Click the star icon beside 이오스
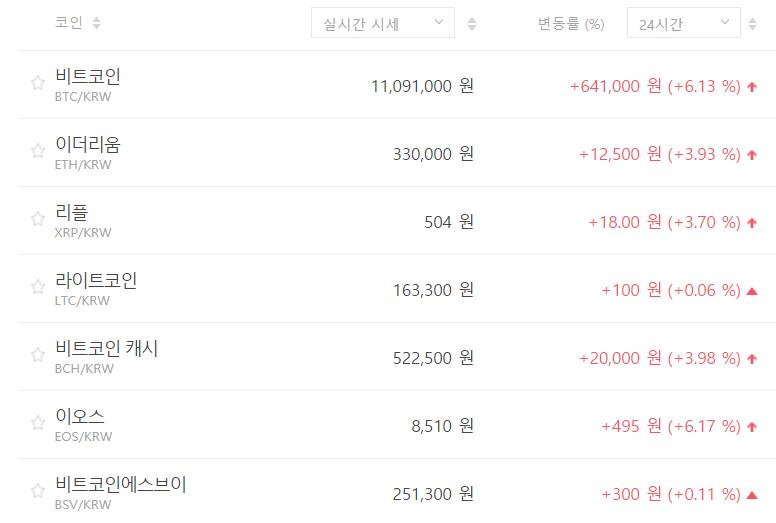The height and width of the screenshot is (523, 776). 38,423
